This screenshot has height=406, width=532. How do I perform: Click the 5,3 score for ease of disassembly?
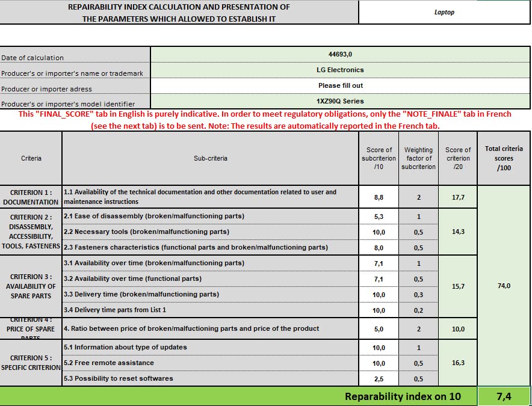(379, 217)
